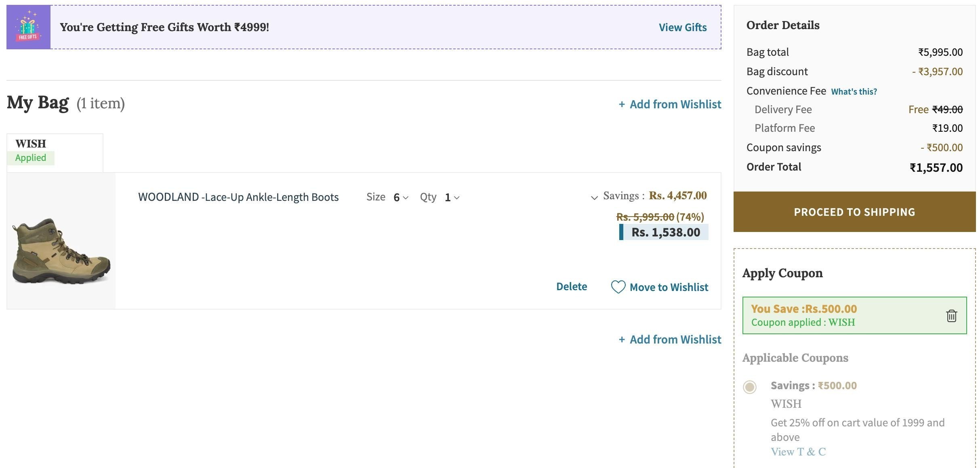Click Bag discount - ₹3,957.00 value
The height and width of the screenshot is (468, 980).
point(937,72)
